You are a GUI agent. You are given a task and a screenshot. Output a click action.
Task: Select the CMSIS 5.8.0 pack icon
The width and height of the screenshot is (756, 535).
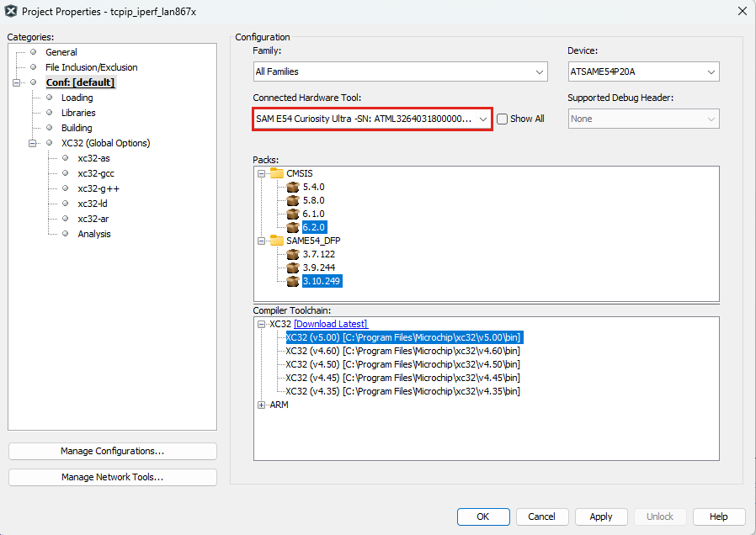[x=293, y=200]
